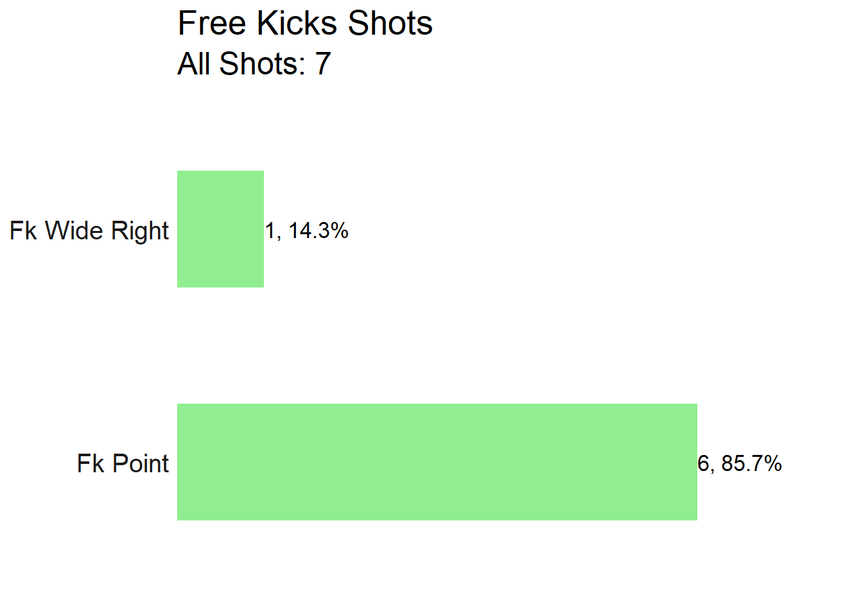The height and width of the screenshot is (616, 863).
Task: Click the Fk Wide Right green bar
Action: (x=220, y=229)
